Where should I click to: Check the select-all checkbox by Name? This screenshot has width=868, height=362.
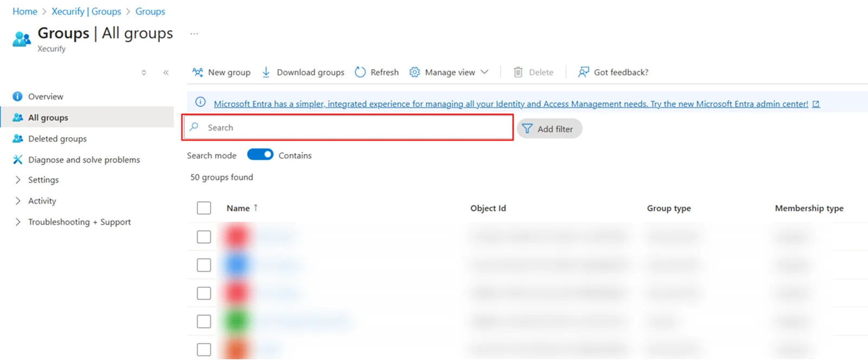point(204,208)
